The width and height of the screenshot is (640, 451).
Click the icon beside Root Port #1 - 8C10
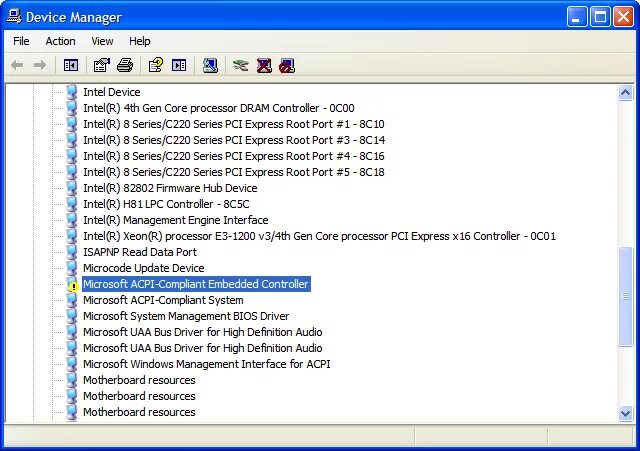point(71,124)
